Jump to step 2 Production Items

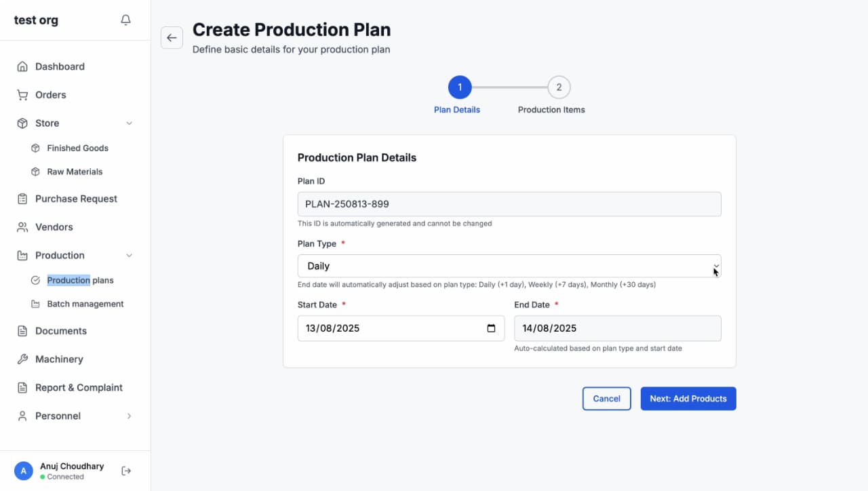coord(559,87)
